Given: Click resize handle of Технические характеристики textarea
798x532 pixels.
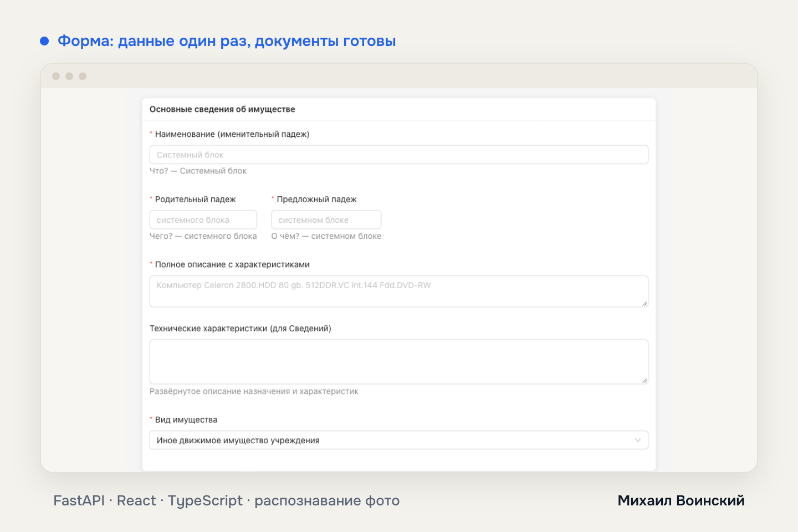Looking at the screenshot, I should (644, 381).
